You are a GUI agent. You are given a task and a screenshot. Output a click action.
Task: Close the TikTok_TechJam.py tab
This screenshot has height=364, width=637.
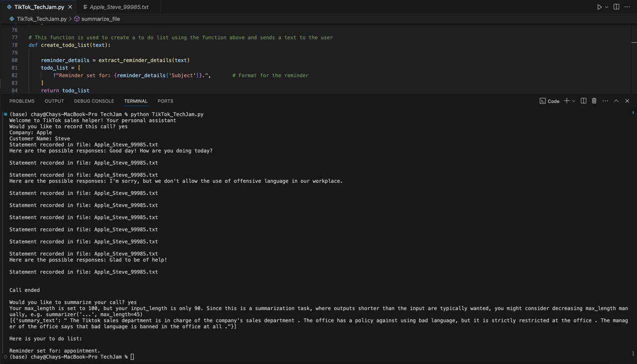click(x=70, y=7)
